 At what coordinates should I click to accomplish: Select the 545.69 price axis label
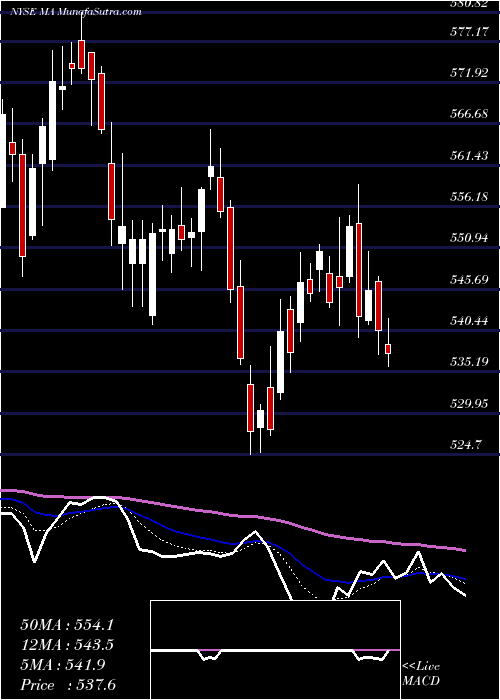[469, 279]
